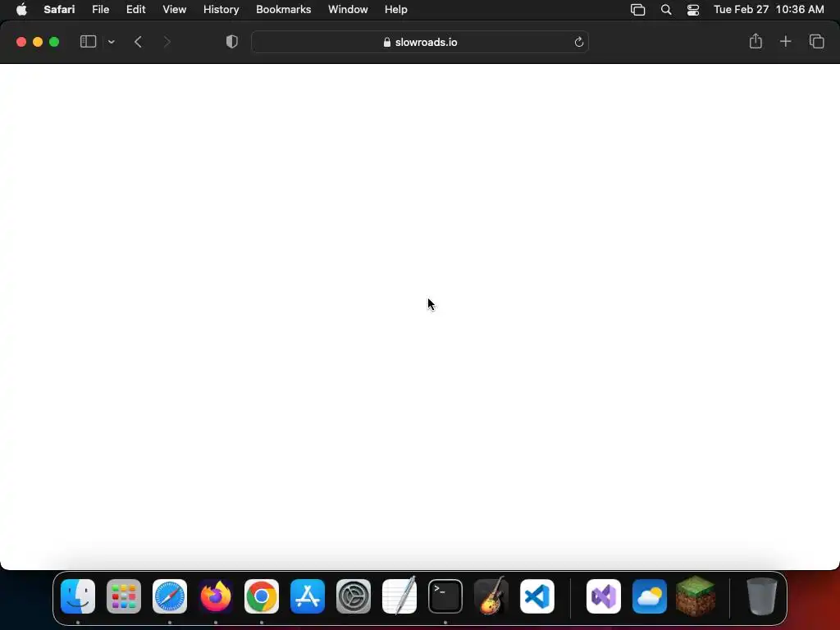This screenshot has height=630, width=840.
Task: Open Launchpad from the Dock
Action: 124,596
